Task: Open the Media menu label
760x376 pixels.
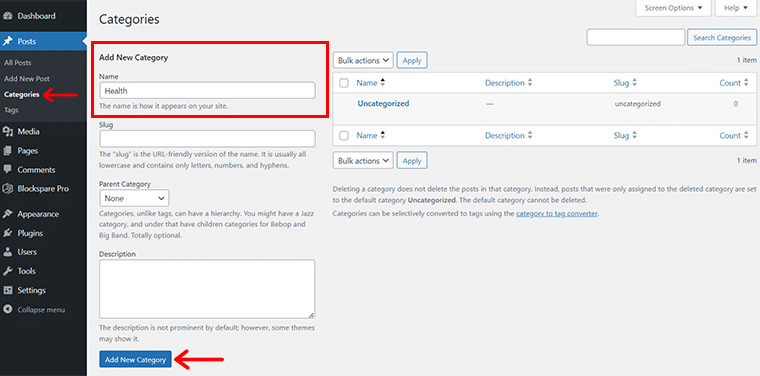Action: pyautogui.click(x=29, y=132)
